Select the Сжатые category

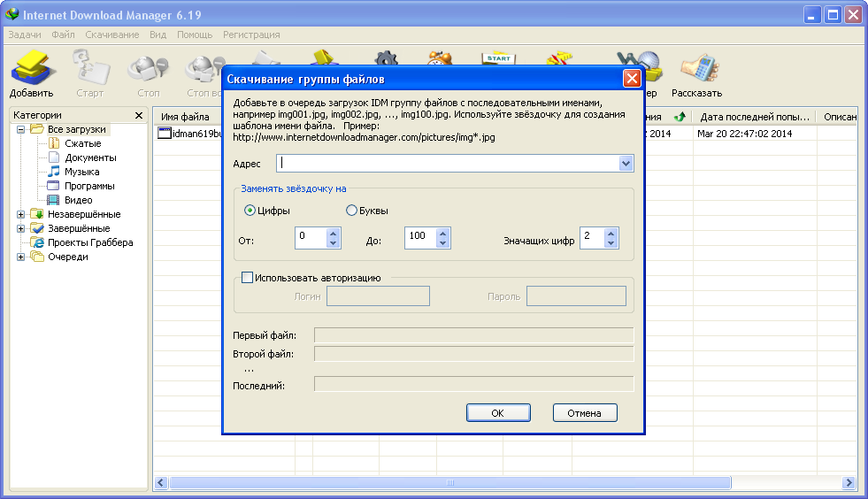(82, 143)
